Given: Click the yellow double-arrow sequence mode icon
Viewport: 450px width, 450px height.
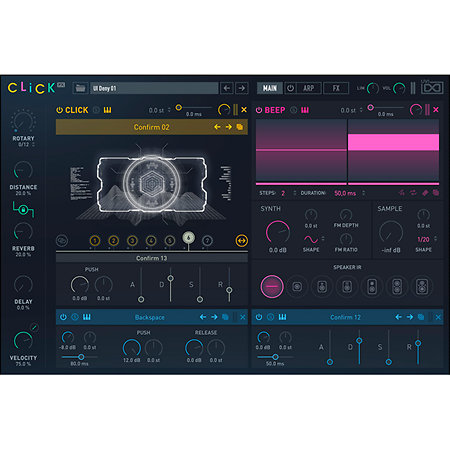Looking at the screenshot, I should (x=242, y=241).
